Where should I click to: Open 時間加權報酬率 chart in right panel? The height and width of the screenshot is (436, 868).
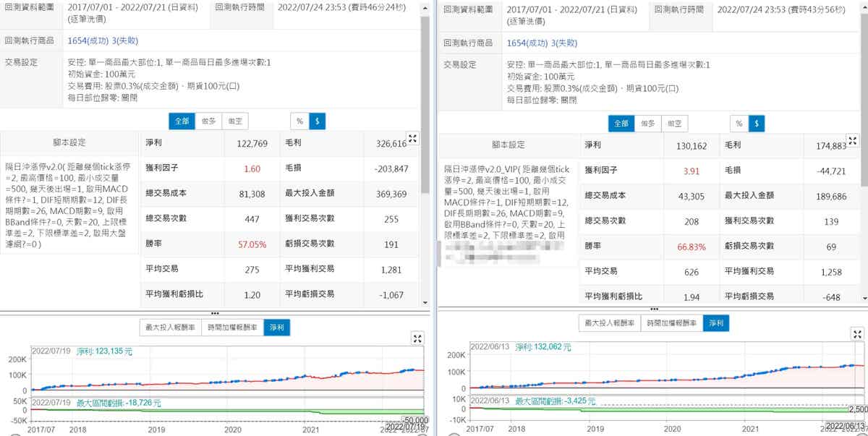[x=671, y=324]
